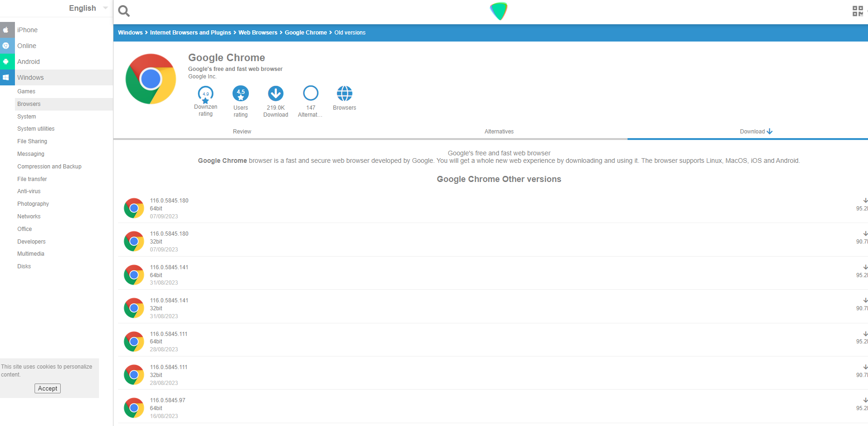Click Chrome icon for 116.0.5845.180 64bit

pyautogui.click(x=134, y=208)
